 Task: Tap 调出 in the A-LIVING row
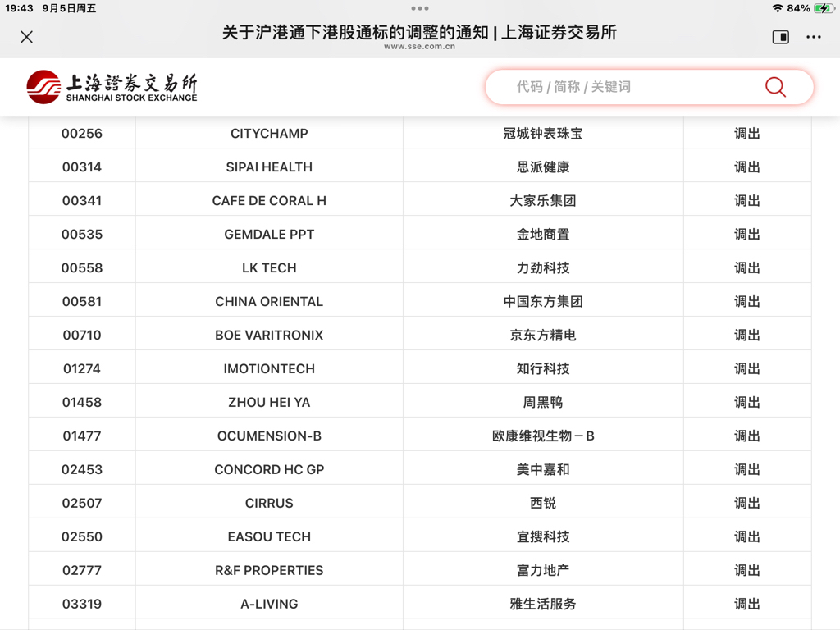(x=746, y=605)
